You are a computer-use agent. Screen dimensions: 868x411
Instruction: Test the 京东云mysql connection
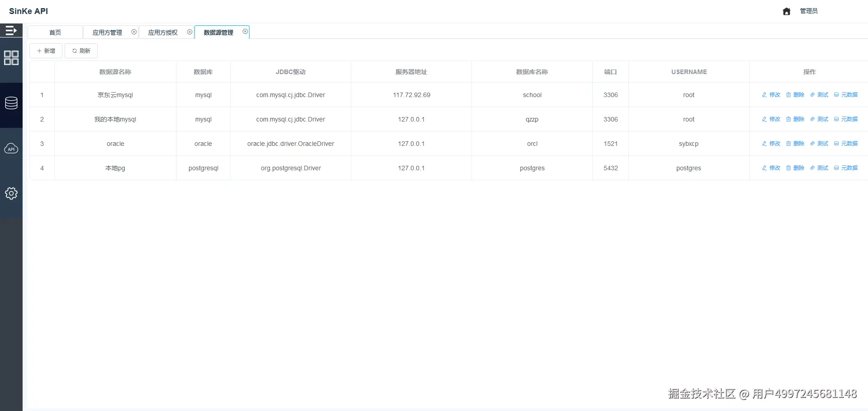click(x=819, y=95)
